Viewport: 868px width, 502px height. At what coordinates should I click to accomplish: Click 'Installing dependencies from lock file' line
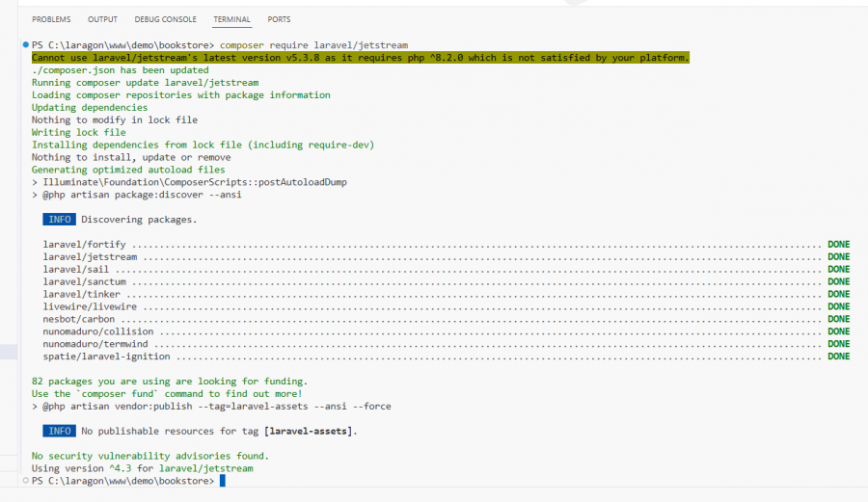click(x=203, y=145)
